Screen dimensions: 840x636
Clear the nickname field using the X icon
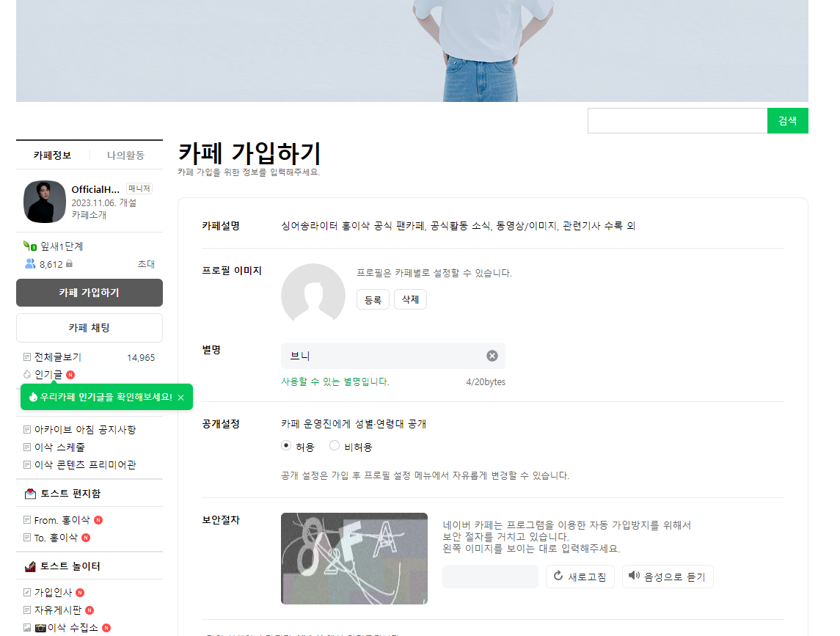point(492,356)
